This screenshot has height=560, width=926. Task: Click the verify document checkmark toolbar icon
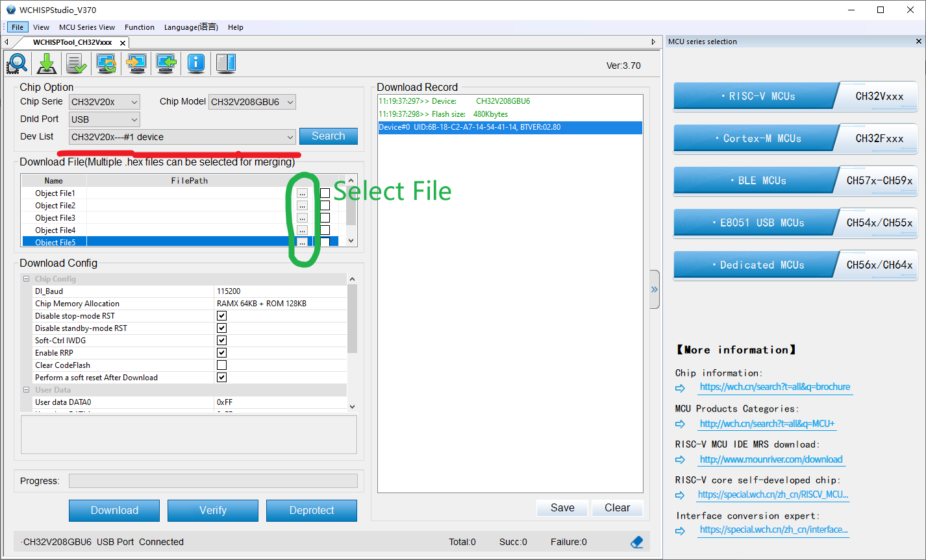coord(76,63)
